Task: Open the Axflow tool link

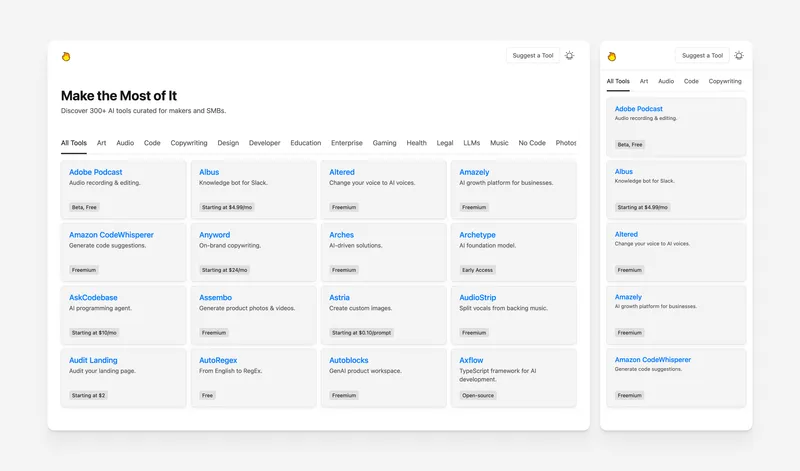Action: (x=471, y=360)
